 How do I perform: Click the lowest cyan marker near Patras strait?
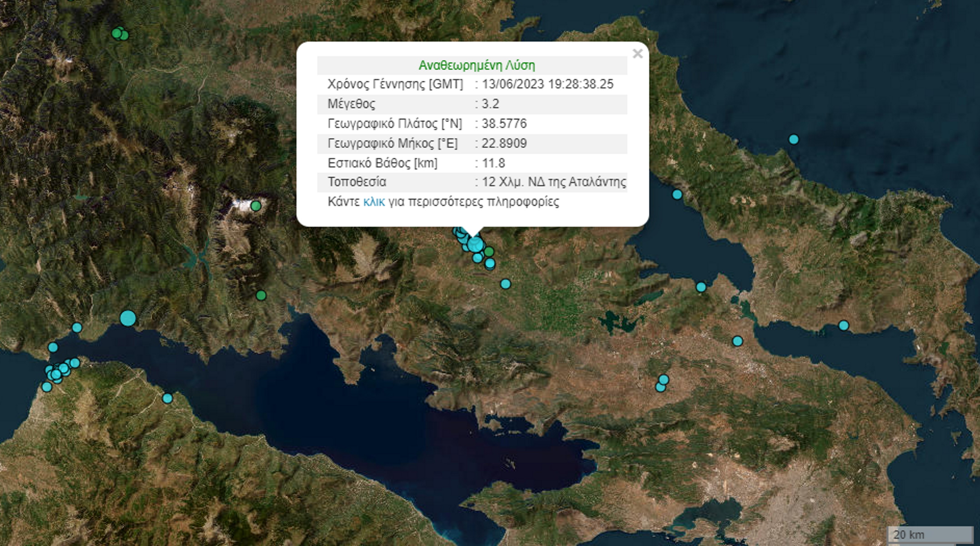point(46,387)
